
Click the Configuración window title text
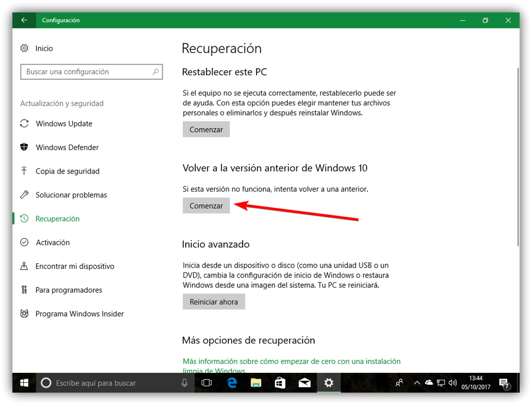pyautogui.click(x=61, y=20)
